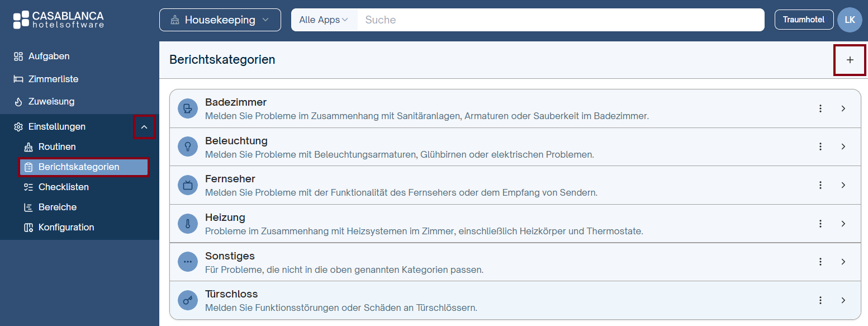The width and height of the screenshot is (868, 326).
Task: Click the Aufgaben grid icon
Action: pos(18,56)
